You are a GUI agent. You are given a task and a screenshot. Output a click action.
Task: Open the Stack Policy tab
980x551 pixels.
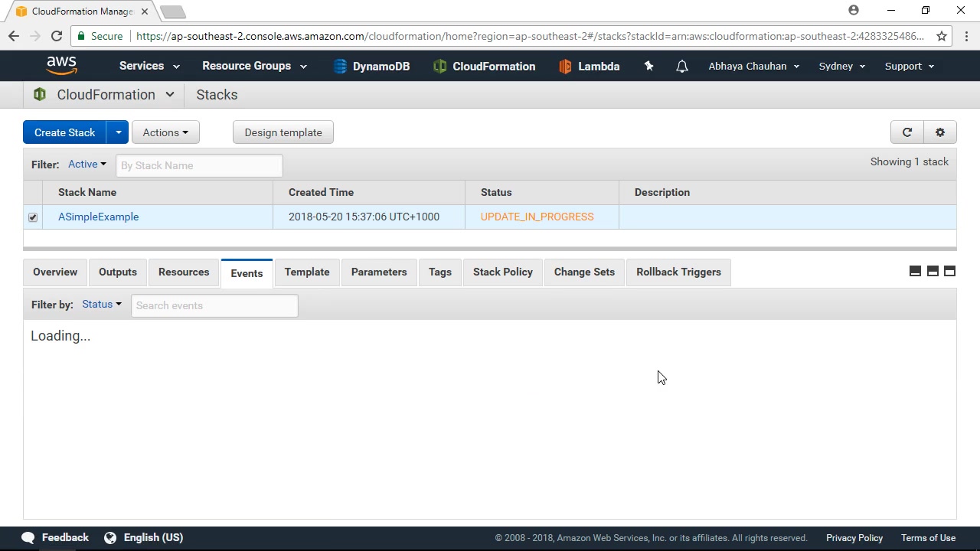click(x=503, y=272)
